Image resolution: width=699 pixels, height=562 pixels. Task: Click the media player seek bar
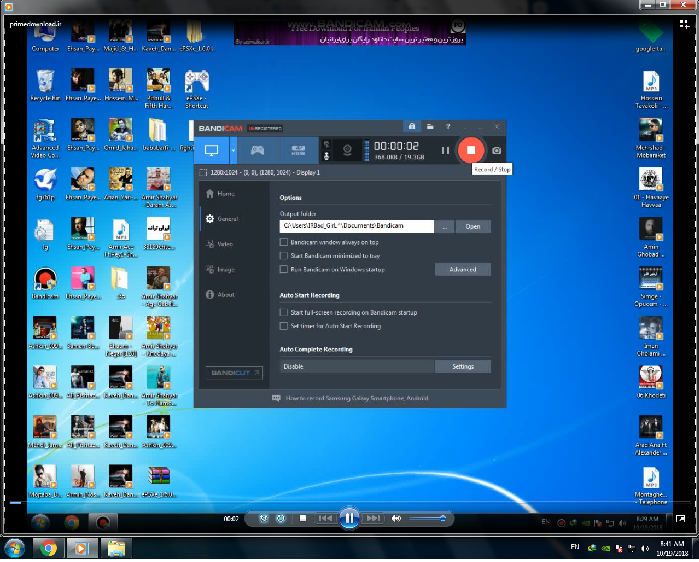(x=349, y=502)
